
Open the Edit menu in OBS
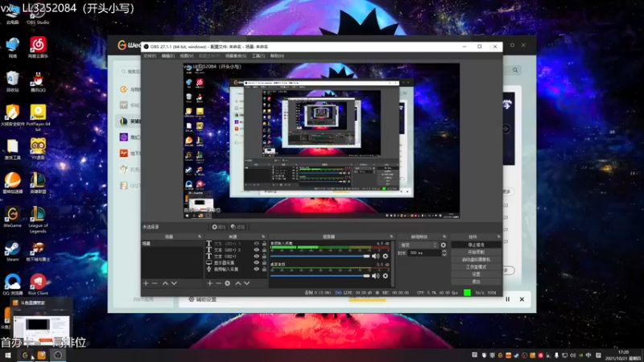[168, 56]
